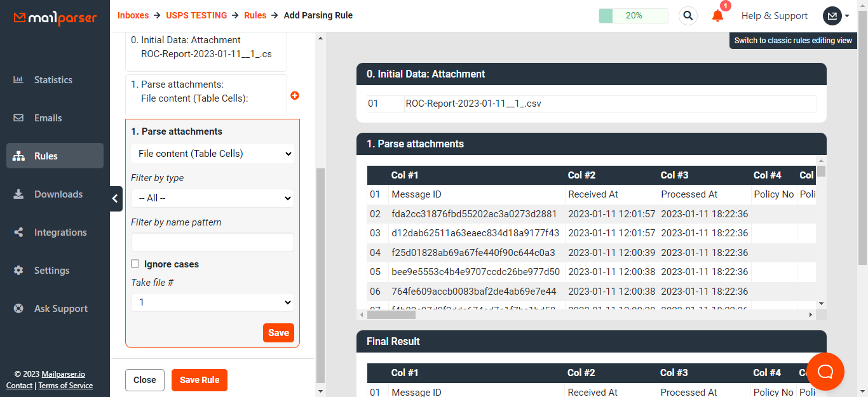Focus the Filter by name pattern field

pos(212,242)
